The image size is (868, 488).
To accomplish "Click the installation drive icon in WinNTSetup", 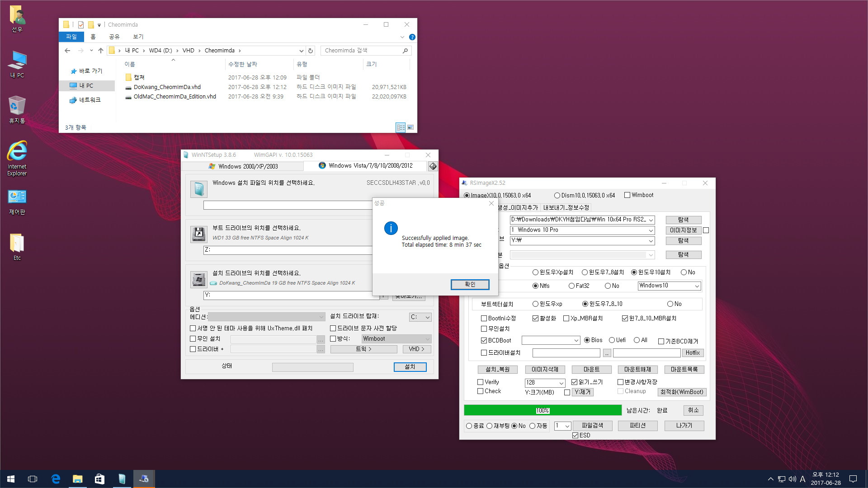I will [x=199, y=280].
